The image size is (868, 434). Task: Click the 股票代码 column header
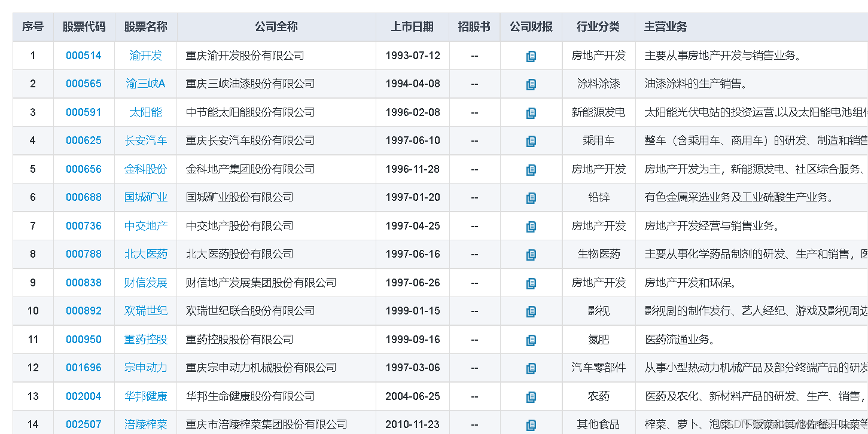(x=84, y=27)
